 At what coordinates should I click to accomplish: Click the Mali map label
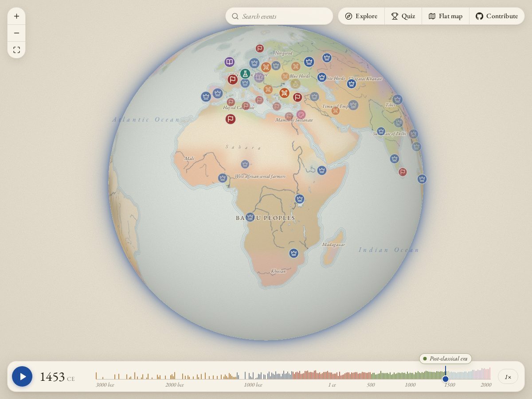coord(189,158)
